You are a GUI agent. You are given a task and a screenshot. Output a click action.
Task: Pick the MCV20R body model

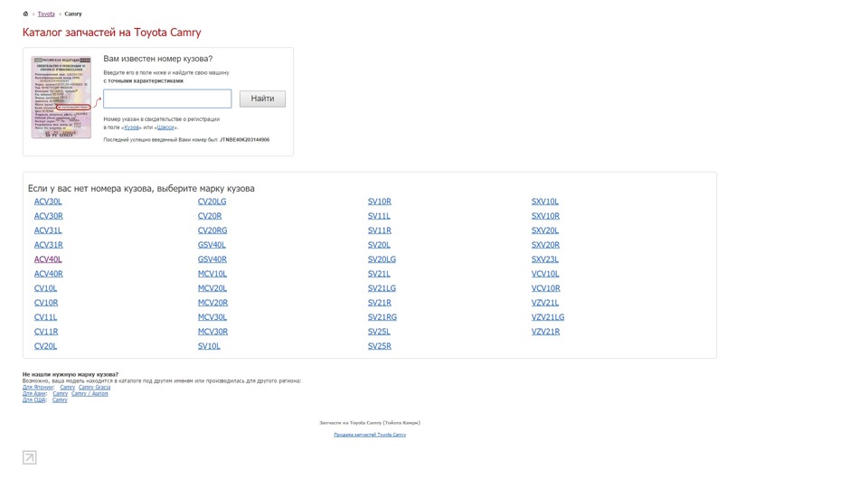click(x=213, y=303)
